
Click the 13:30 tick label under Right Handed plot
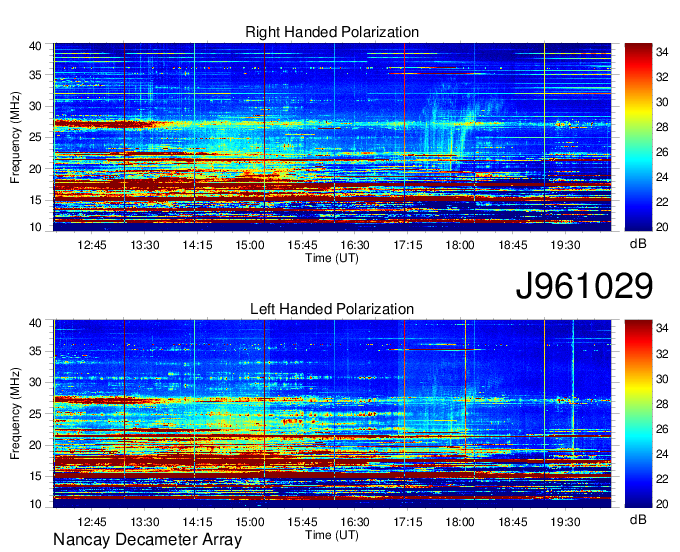[145, 245]
